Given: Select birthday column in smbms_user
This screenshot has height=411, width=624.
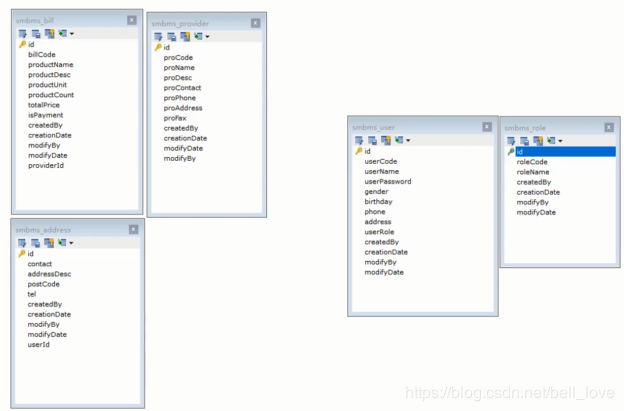Looking at the screenshot, I should [378, 202].
